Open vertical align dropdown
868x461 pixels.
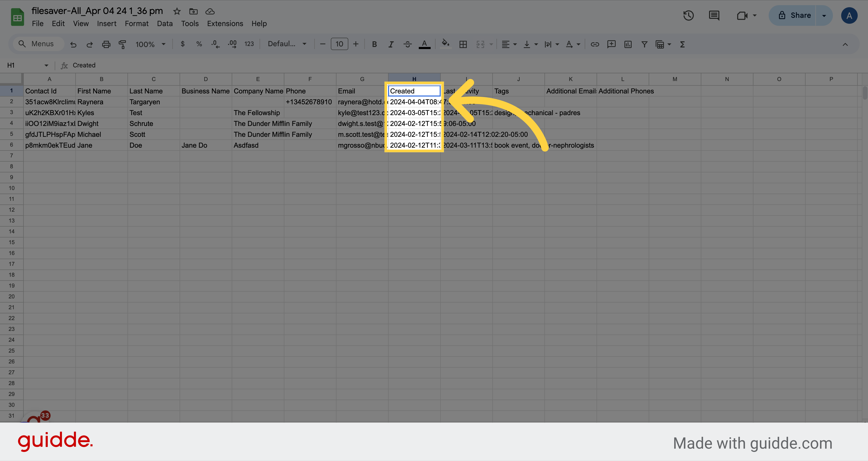(530, 44)
